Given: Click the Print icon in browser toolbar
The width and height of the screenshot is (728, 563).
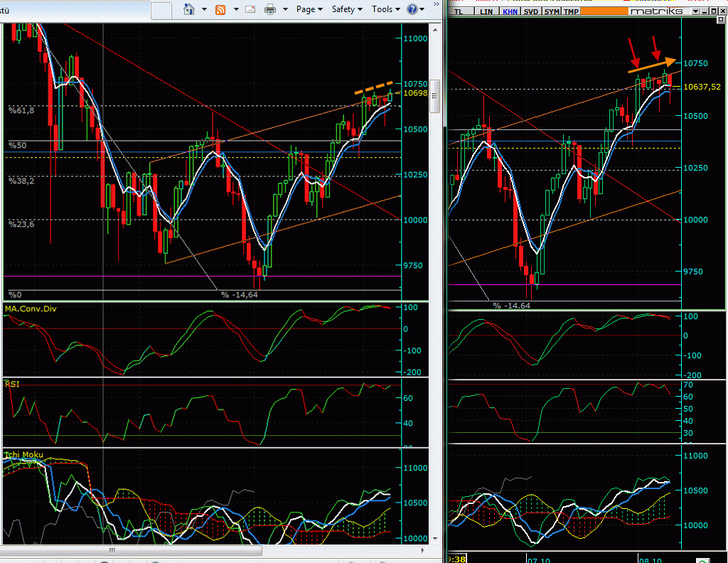Looking at the screenshot, I should 270,9.
